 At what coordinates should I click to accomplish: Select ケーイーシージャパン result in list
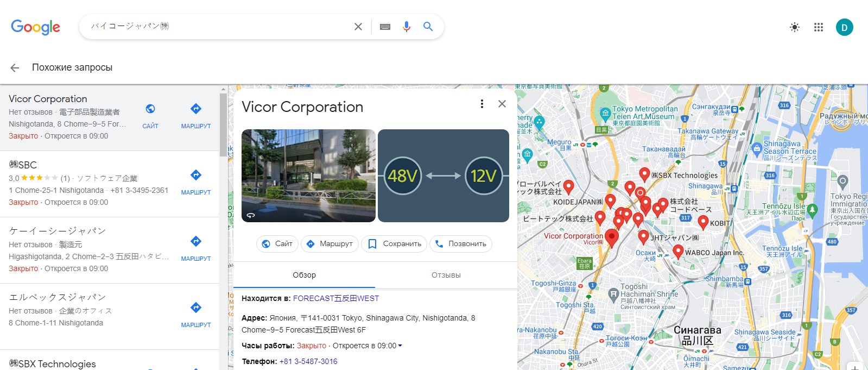tap(110, 250)
